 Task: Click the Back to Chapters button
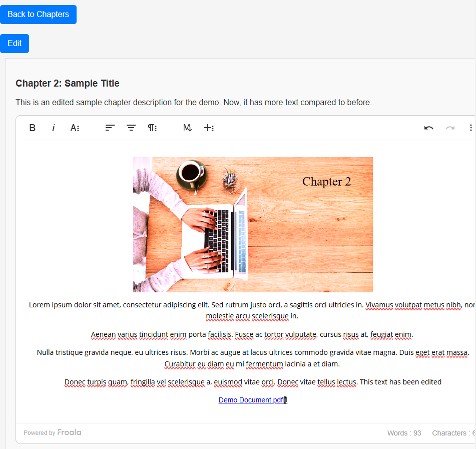(x=38, y=15)
